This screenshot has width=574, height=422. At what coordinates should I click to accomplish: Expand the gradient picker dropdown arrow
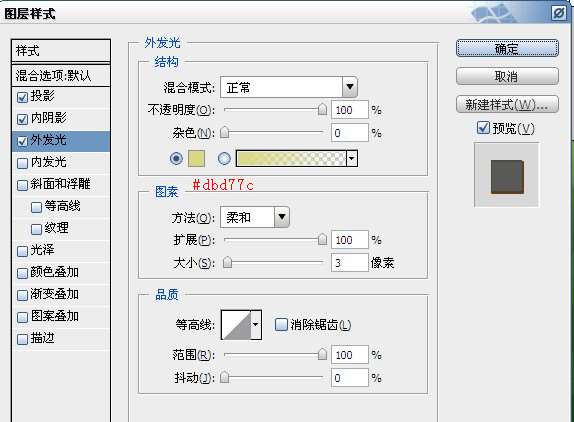click(x=352, y=158)
